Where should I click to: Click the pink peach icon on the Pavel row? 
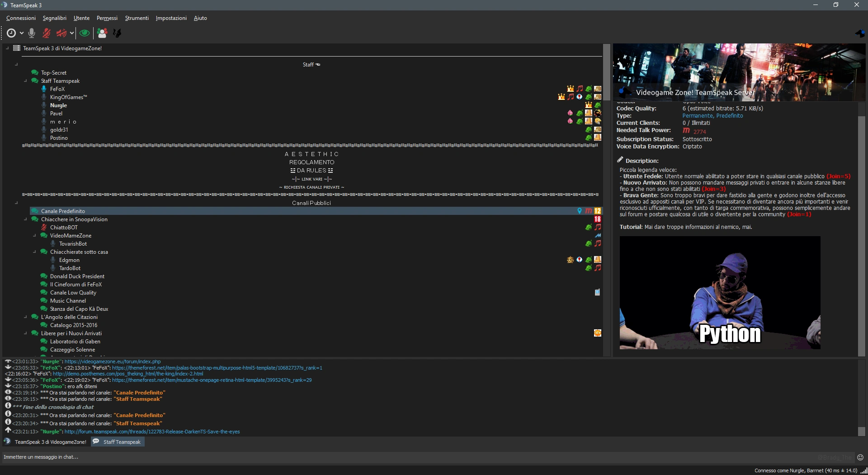pyautogui.click(x=571, y=113)
